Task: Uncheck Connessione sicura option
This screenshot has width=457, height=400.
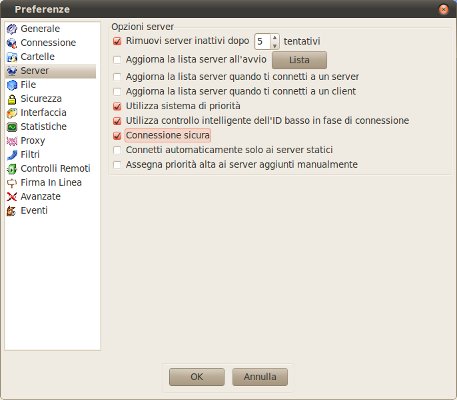Action: pos(117,136)
